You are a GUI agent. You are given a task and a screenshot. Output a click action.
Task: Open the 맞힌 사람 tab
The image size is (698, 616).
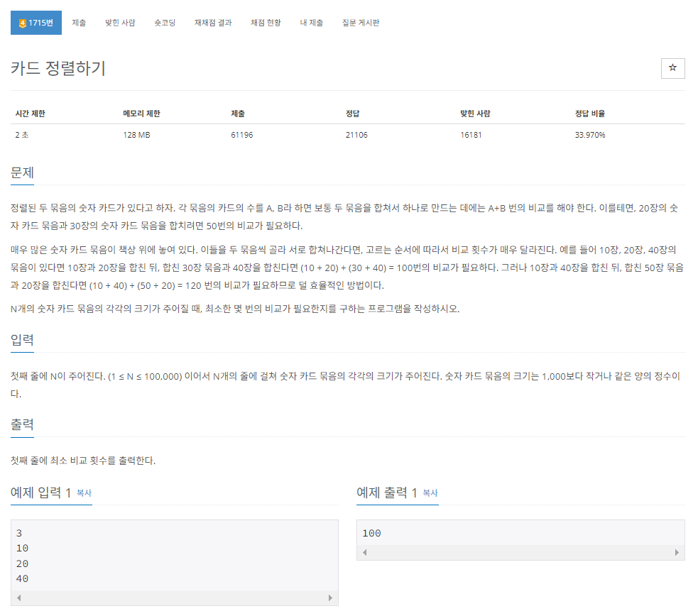point(120,23)
